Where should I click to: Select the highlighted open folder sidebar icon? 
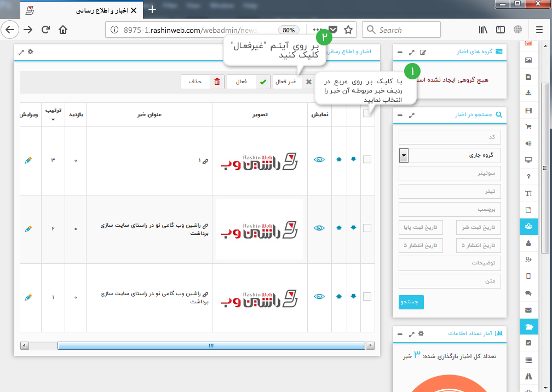click(x=529, y=326)
